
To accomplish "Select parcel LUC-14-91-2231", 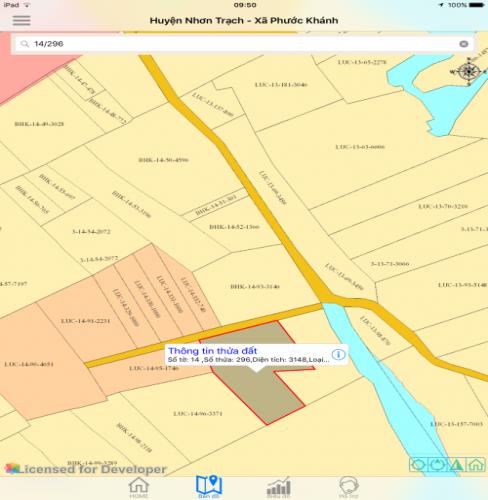I will click(x=85, y=321).
